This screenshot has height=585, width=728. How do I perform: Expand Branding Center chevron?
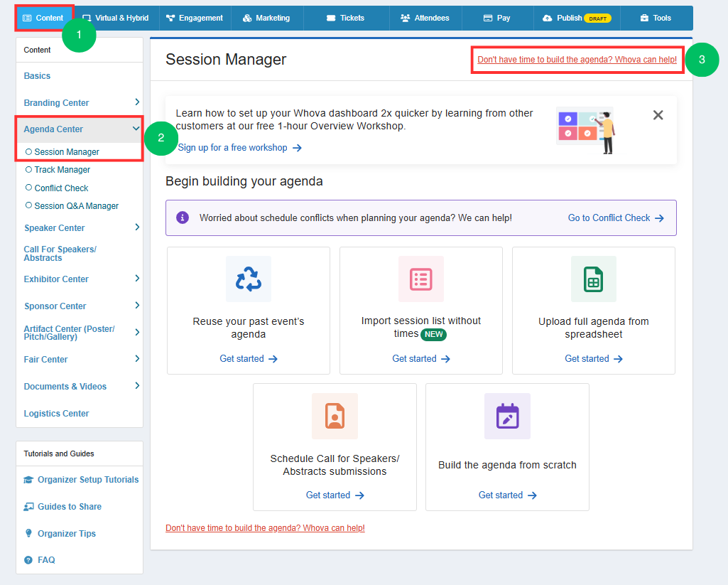pyautogui.click(x=137, y=102)
